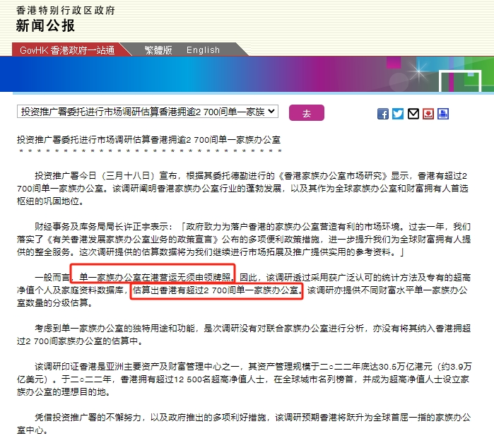
Task: Click the blue printer icon
Action: point(443,114)
